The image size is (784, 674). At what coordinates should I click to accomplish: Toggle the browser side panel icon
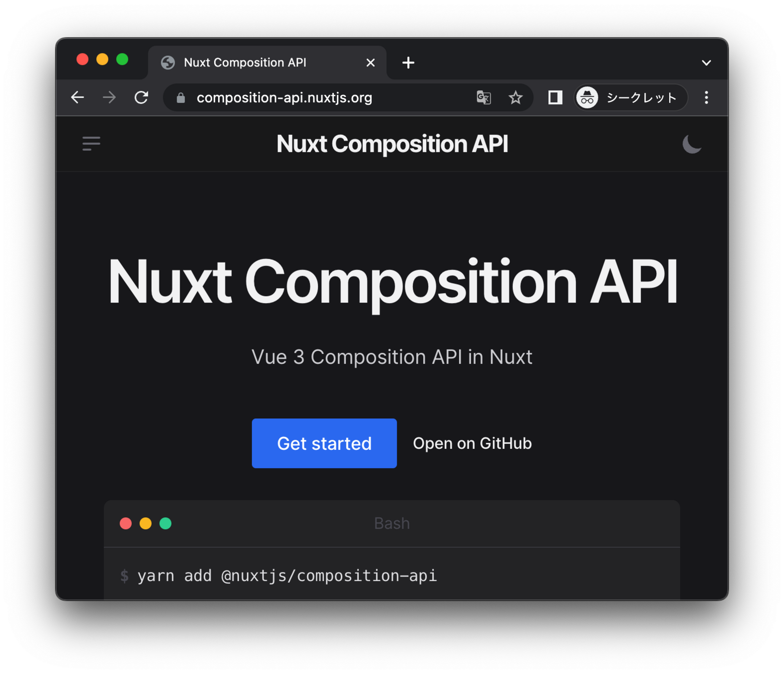tap(555, 97)
